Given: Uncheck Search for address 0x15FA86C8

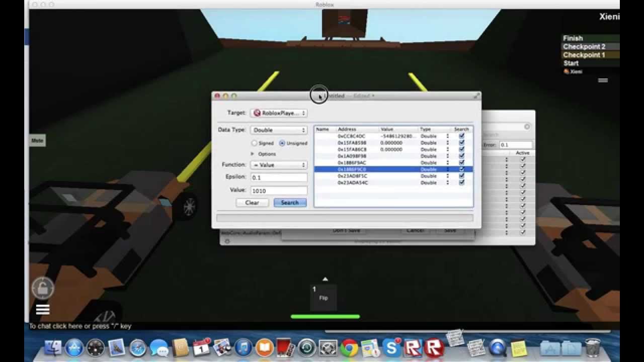Looking at the screenshot, I should (461, 149).
